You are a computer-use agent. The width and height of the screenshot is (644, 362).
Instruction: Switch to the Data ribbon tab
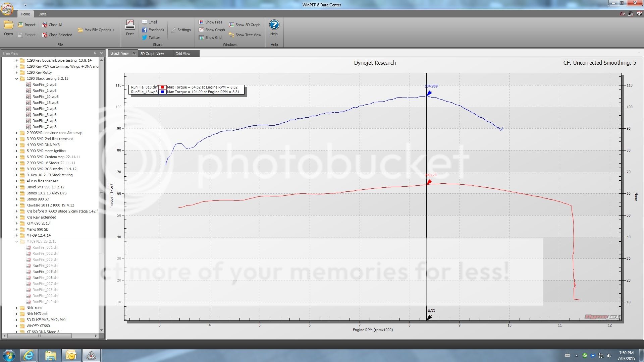(42, 14)
